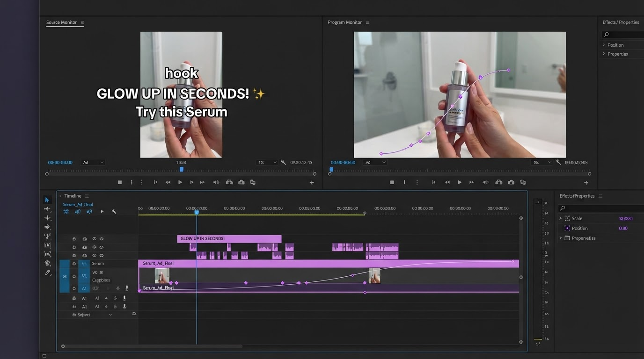
Task: Open Source Monitor button editor plus icon
Action: click(x=312, y=183)
